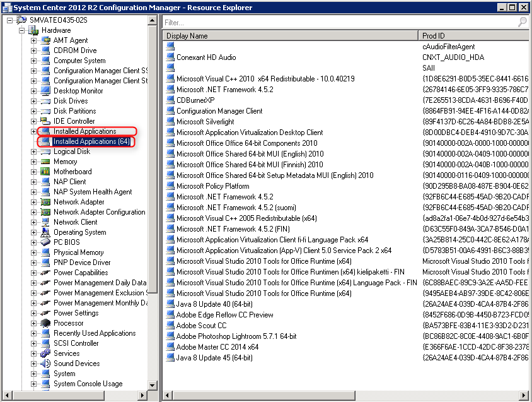Image resolution: width=532 pixels, height=402 pixels.
Task: Click the CDROM Drive icon
Action: click(x=45, y=50)
